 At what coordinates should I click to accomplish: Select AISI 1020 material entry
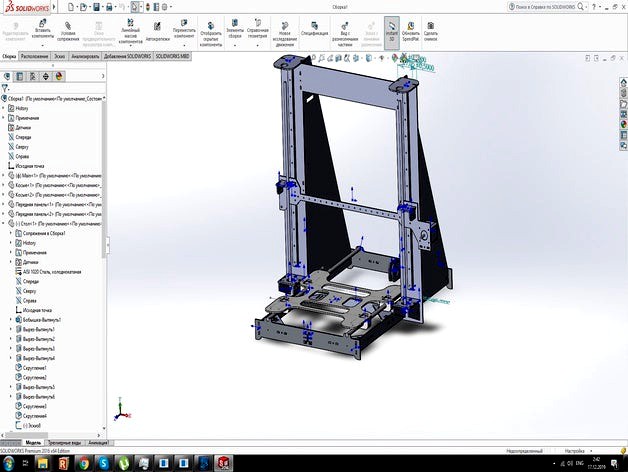tap(48, 272)
